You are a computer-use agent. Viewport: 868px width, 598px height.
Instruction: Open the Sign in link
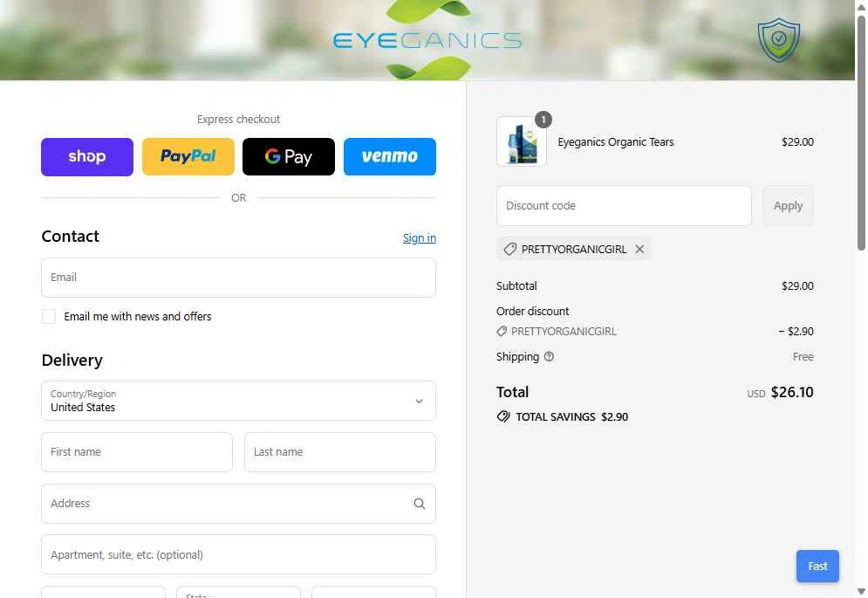pos(419,237)
